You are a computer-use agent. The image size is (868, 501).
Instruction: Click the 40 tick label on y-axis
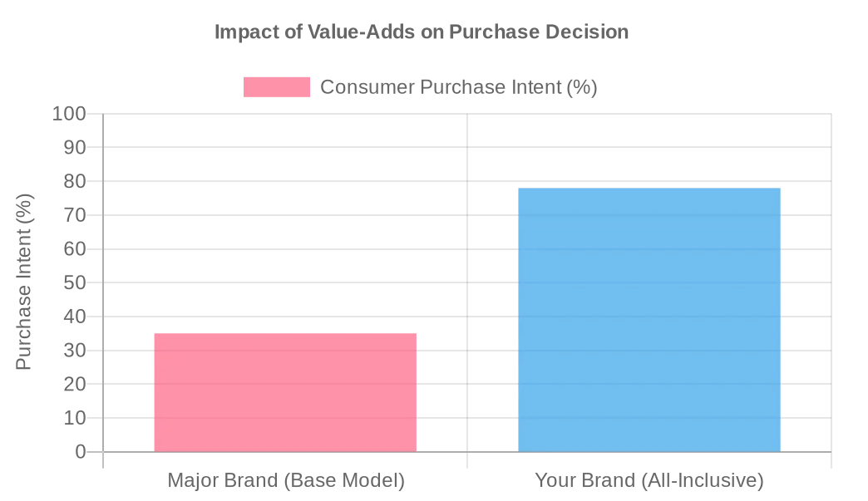(x=75, y=317)
